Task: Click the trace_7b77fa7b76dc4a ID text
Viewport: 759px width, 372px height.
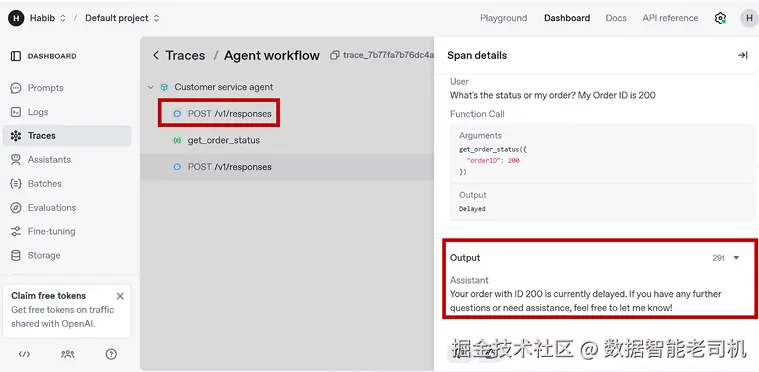Action: pos(388,55)
